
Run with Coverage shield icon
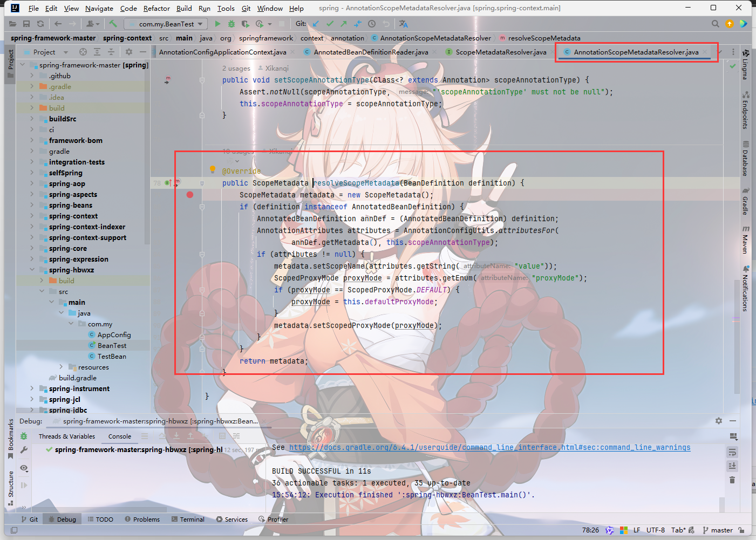pos(245,24)
